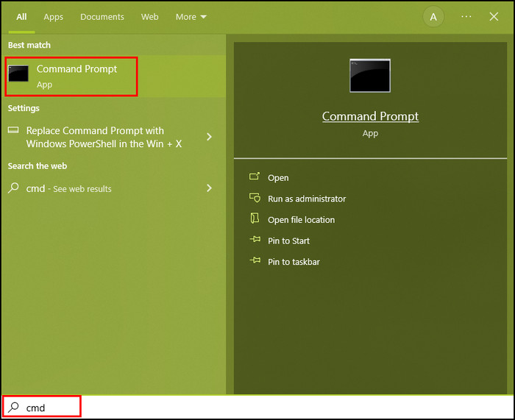Switch to the Apps tab
Image resolution: width=515 pixels, height=420 pixels.
point(53,17)
